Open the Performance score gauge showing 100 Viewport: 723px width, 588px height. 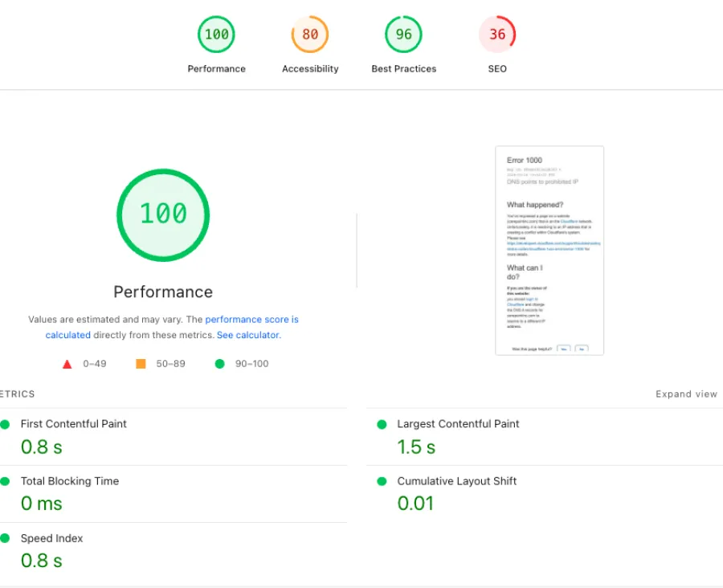point(216,34)
